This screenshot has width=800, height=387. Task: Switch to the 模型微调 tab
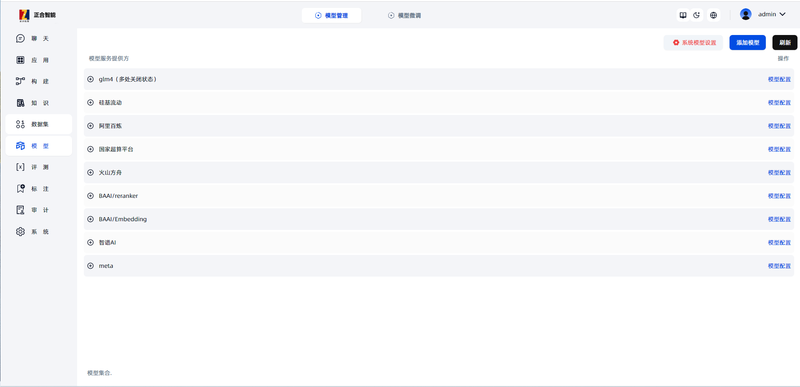click(x=405, y=15)
